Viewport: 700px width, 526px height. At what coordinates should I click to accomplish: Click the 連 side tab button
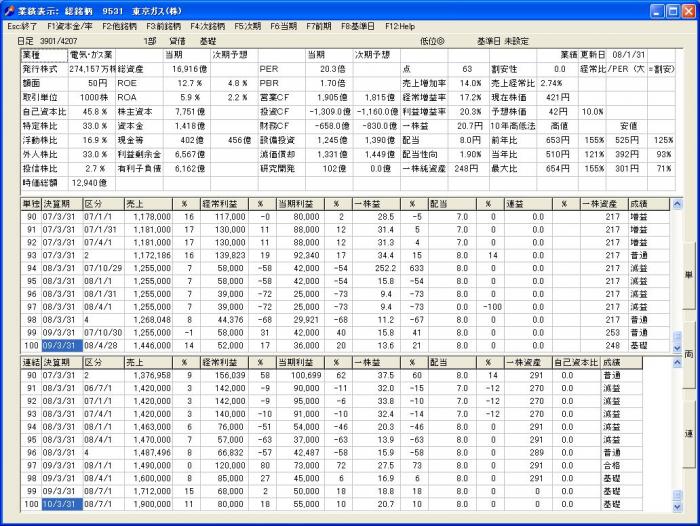pyautogui.click(x=689, y=434)
